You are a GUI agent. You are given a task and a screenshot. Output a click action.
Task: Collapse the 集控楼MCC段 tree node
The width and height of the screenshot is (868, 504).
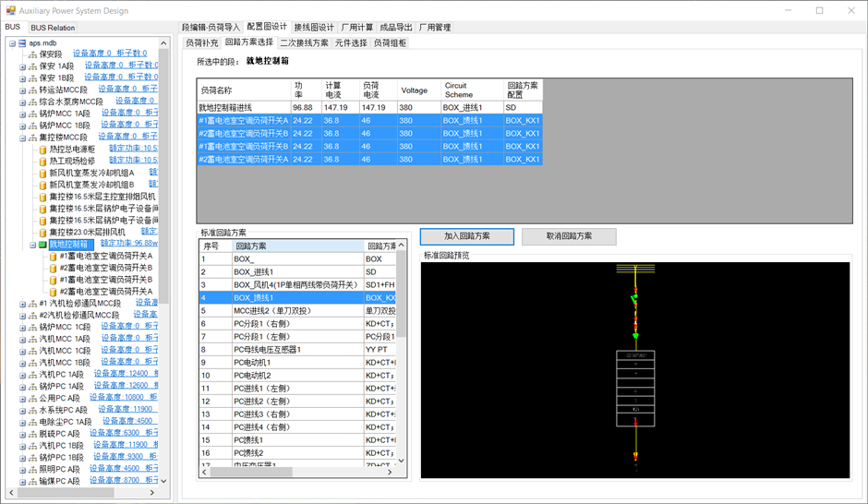(22, 138)
